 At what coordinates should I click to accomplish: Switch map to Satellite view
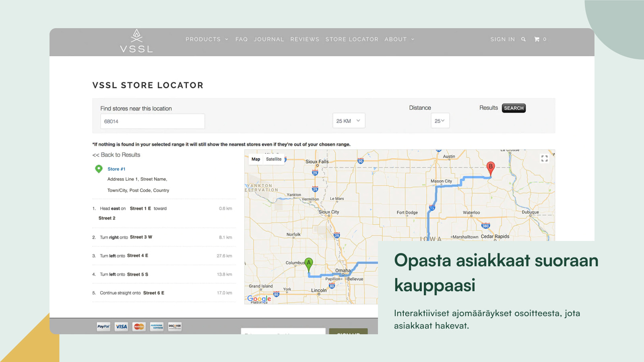point(274,159)
